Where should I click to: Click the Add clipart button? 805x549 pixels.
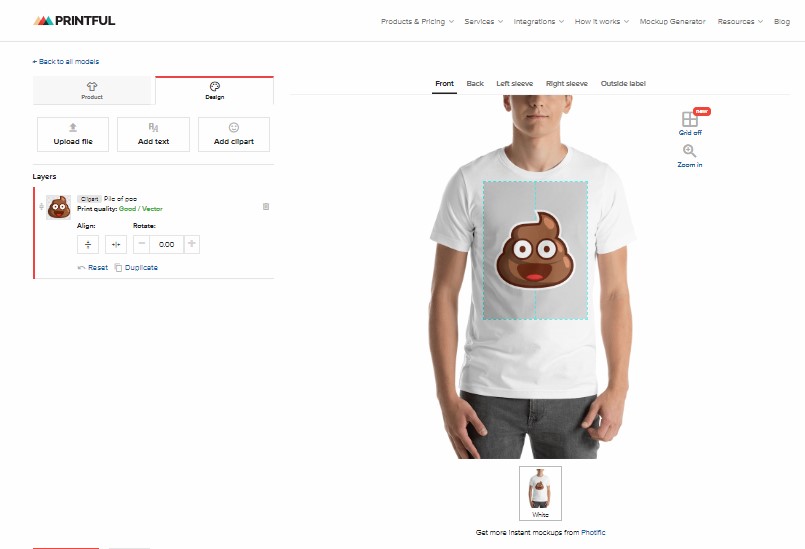click(234, 134)
